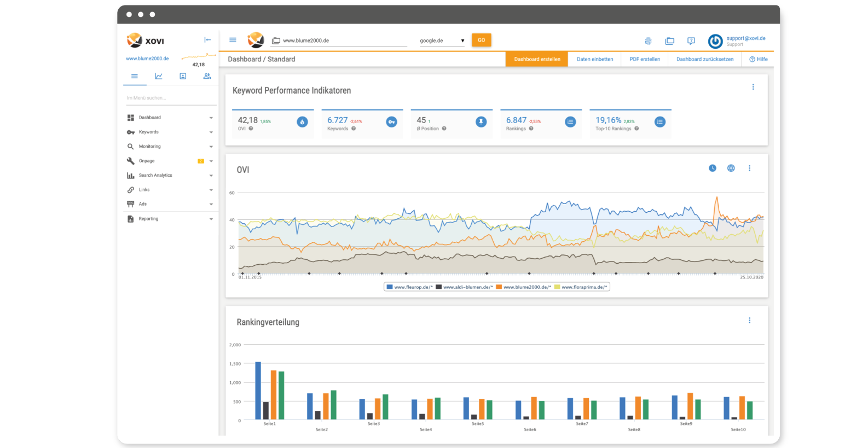This screenshot has height=448, width=868.
Task: Click the Search Analytics bar chart icon
Action: (130, 176)
